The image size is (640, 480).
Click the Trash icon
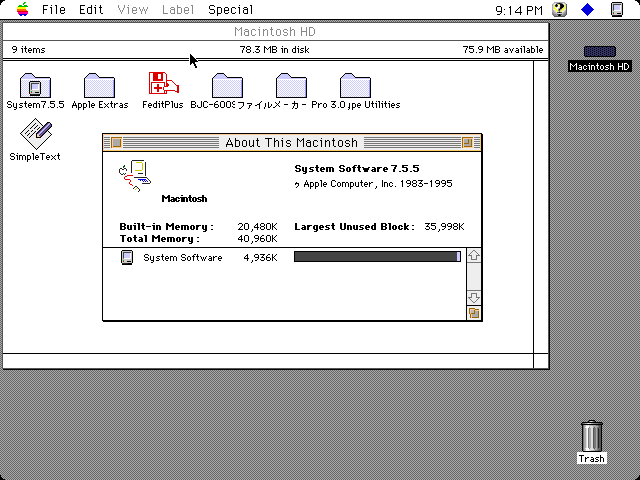tap(591, 436)
